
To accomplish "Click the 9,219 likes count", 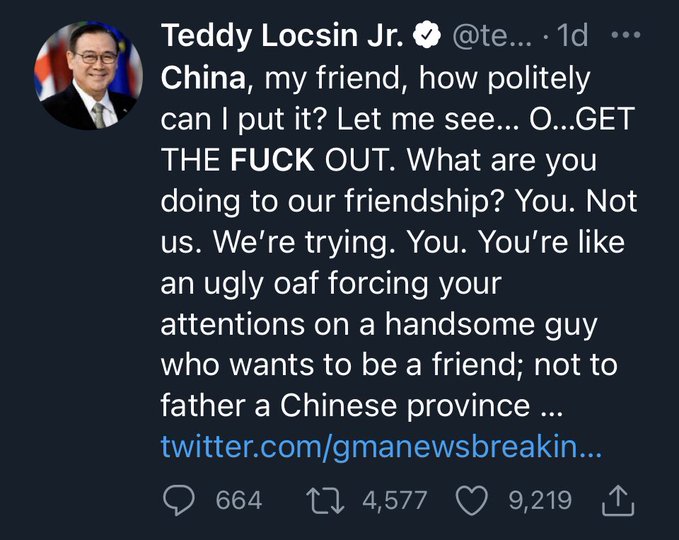I will point(540,501).
